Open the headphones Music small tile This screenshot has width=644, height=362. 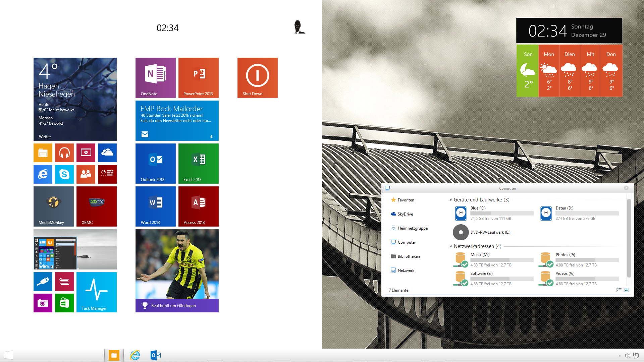coord(64,153)
